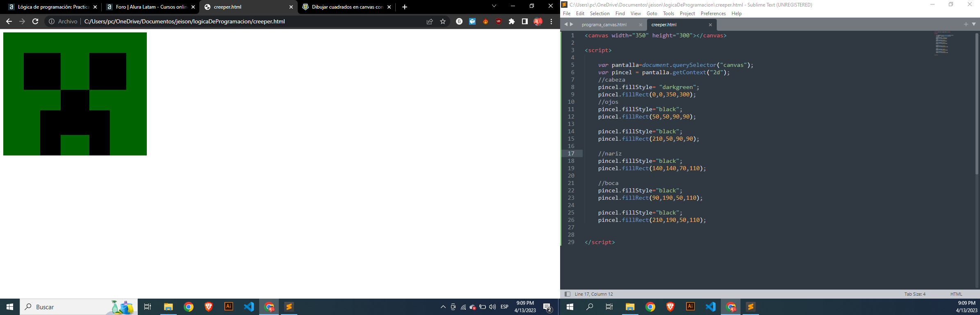Go to next tab with Sublime's right arrow

(x=572, y=24)
